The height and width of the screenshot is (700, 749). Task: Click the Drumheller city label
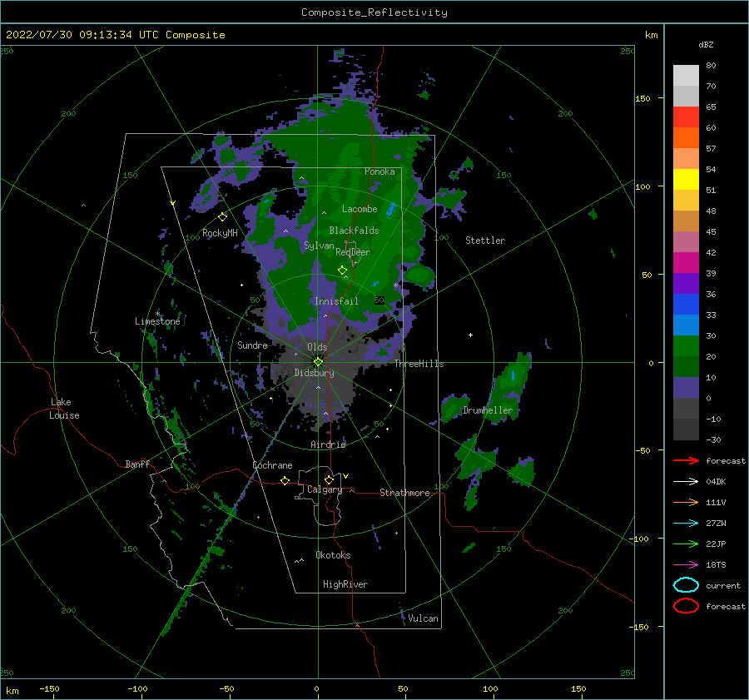point(487,410)
